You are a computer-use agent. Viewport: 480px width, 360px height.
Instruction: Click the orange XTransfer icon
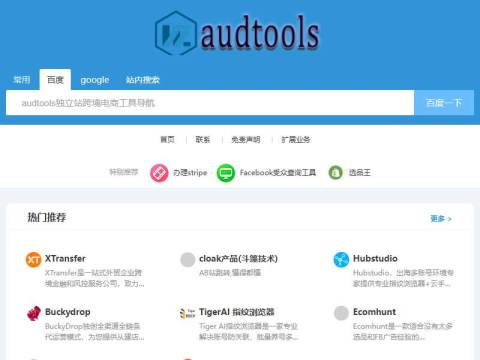(x=33, y=259)
